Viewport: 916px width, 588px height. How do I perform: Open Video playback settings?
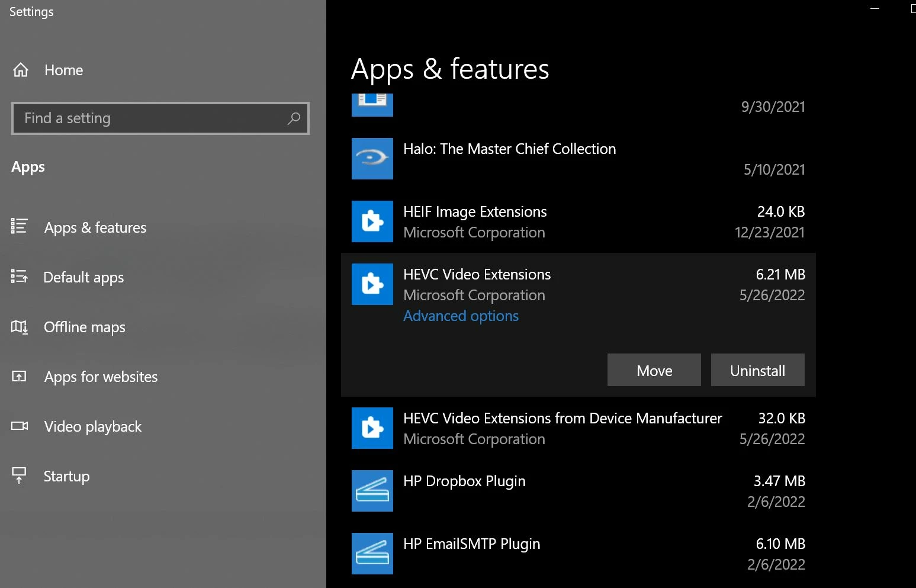92,426
